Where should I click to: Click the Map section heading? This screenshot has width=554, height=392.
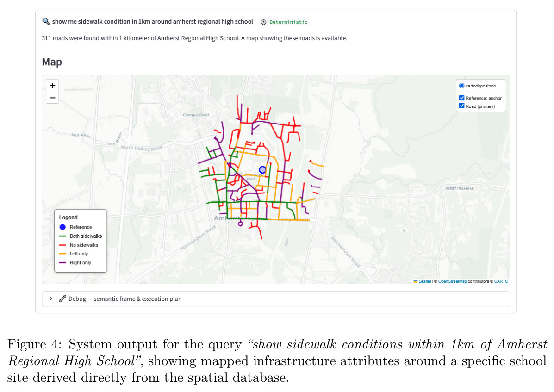[x=52, y=62]
